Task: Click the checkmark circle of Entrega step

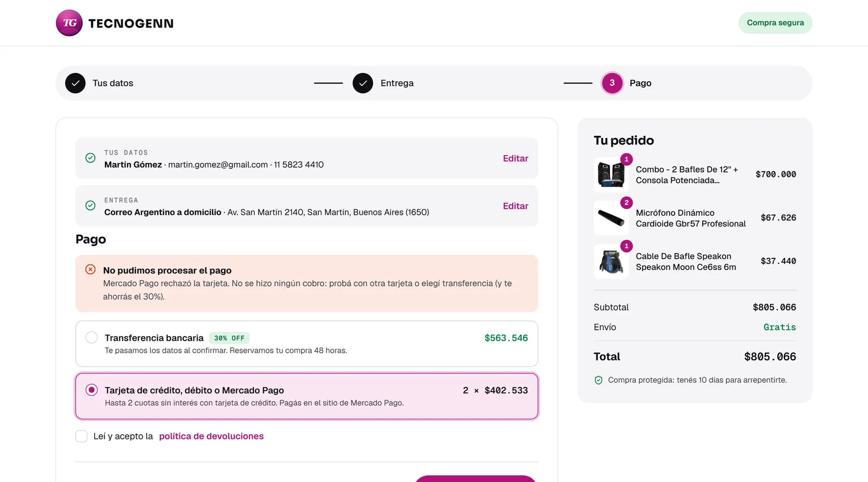Action: pos(363,83)
